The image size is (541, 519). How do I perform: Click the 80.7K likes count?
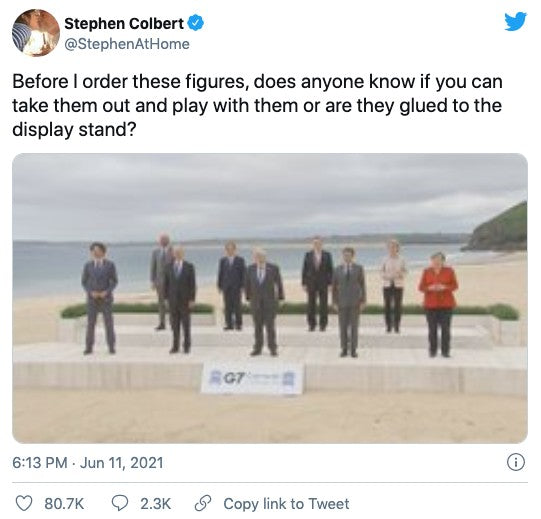(x=64, y=504)
